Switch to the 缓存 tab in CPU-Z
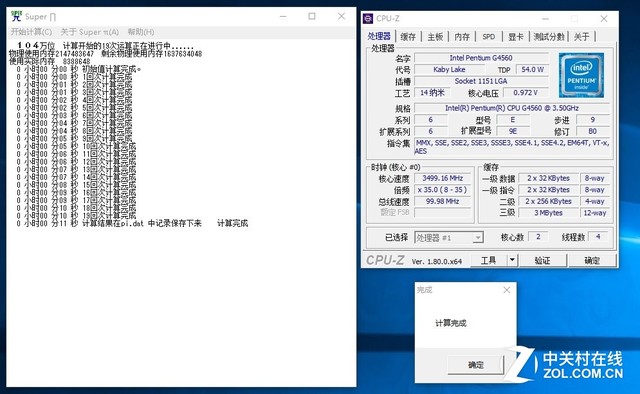This screenshot has height=394, width=640. (x=408, y=37)
